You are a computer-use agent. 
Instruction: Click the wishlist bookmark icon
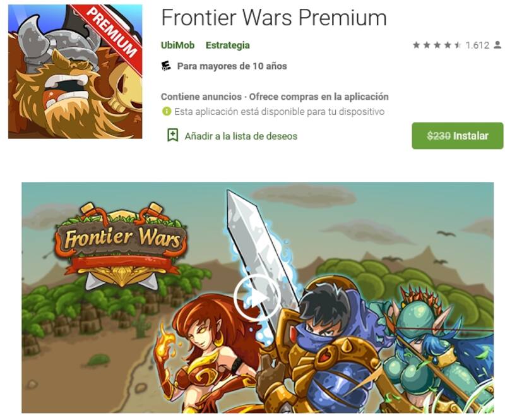pos(172,135)
